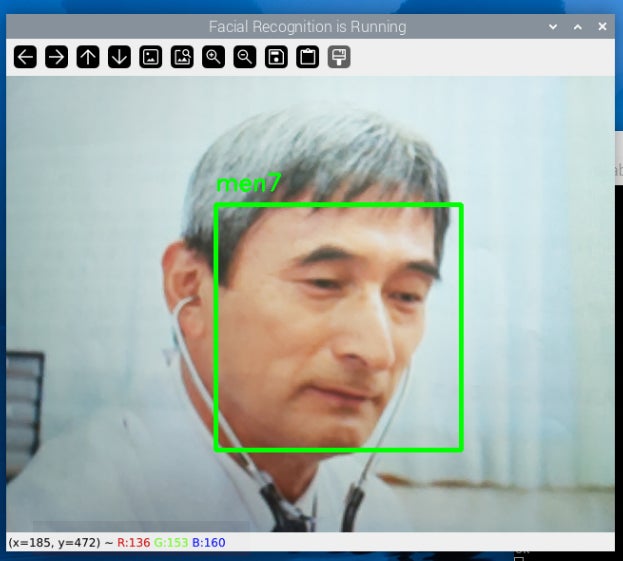Click the green 'men7' label text
Viewport: 623px width, 561px height.
(249, 184)
